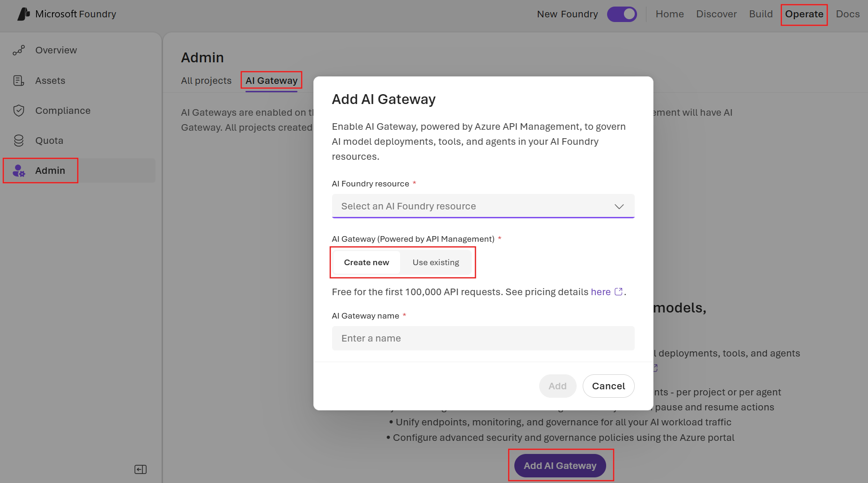
Task: Open Compliance shield icon
Action: (x=19, y=111)
